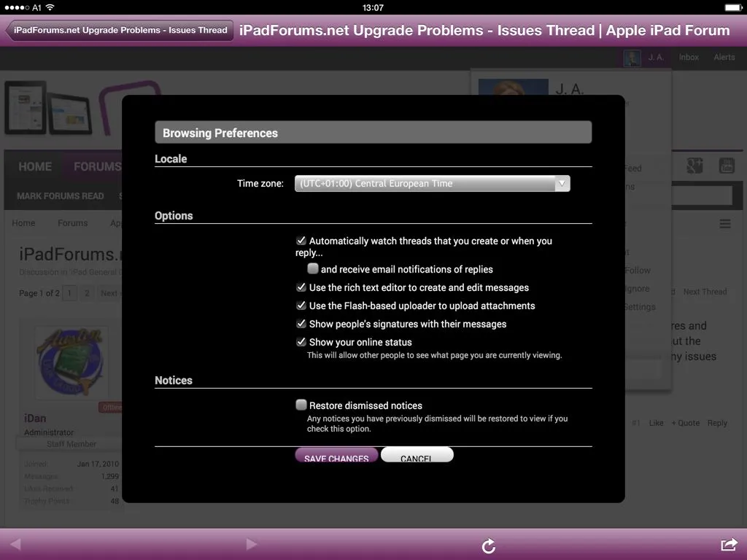Open the HOME navigation tab
The height and width of the screenshot is (560, 747).
[35, 166]
